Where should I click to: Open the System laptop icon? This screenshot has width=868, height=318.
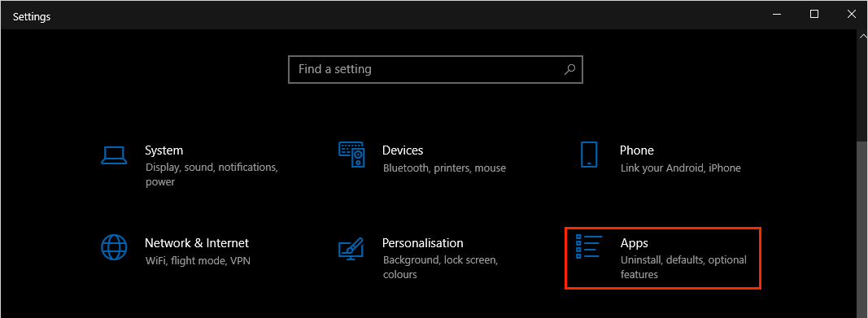click(115, 155)
